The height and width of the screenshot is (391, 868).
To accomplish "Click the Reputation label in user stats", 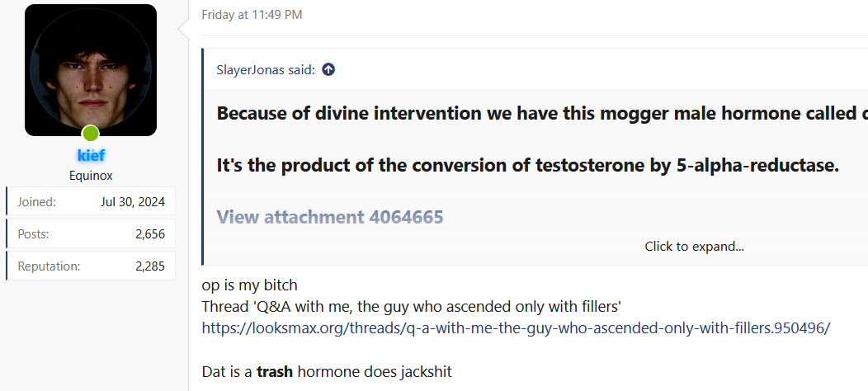I will (49, 266).
